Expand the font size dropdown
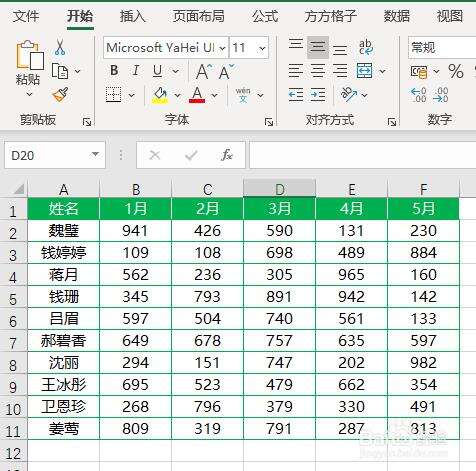The image size is (476, 471). click(x=262, y=48)
